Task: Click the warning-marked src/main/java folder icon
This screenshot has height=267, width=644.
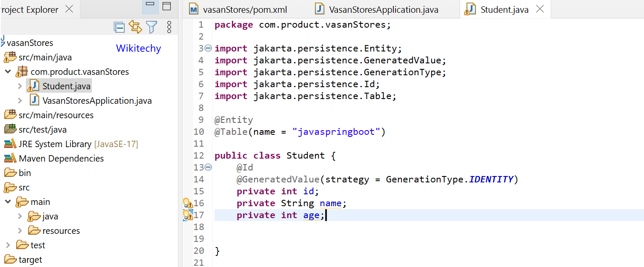Action: 11,57
